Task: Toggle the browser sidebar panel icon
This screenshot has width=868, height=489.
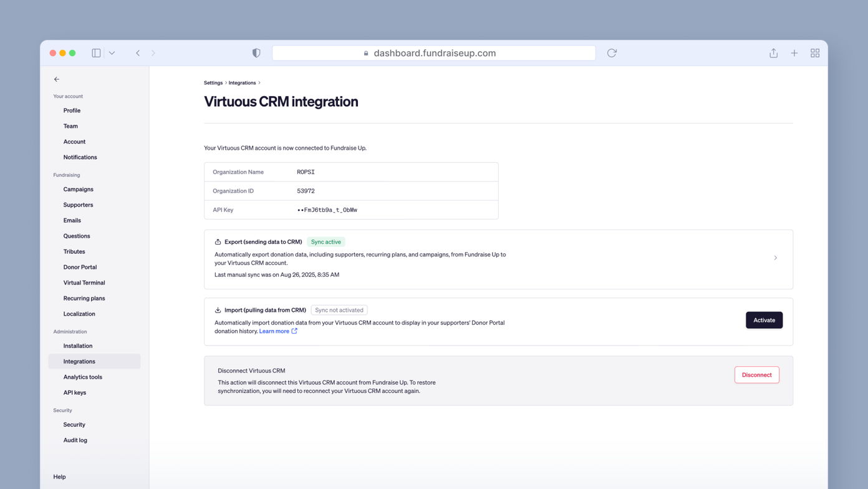Action: click(96, 53)
